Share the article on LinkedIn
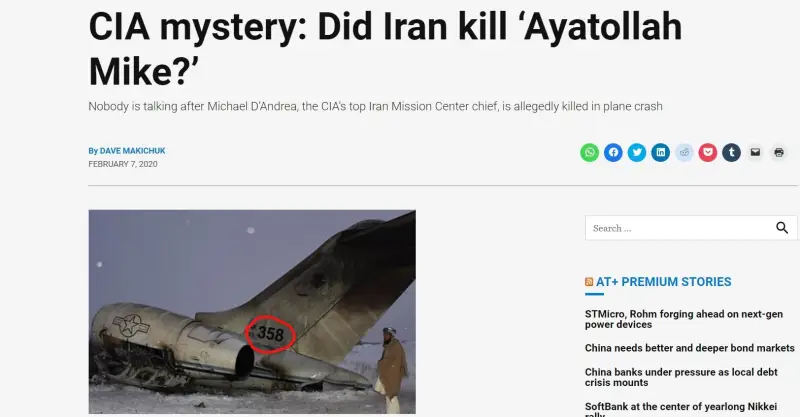This screenshot has height=417, width=800. pos(660,153)
